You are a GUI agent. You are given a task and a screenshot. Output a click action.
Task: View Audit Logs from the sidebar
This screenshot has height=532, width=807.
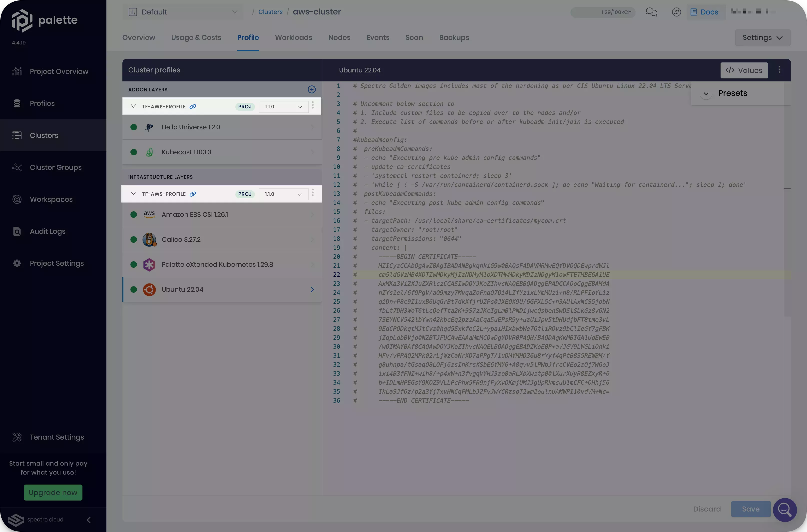click(47, 231)
